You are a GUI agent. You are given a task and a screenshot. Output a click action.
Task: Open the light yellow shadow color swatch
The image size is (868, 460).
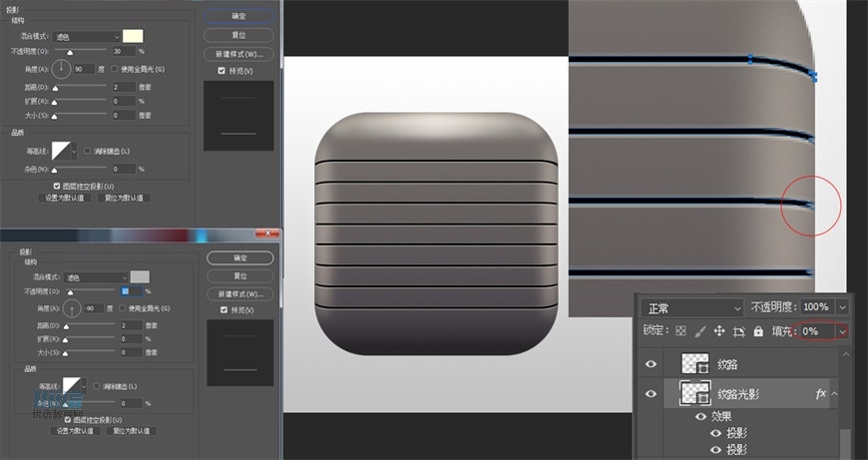pos(133,37)
